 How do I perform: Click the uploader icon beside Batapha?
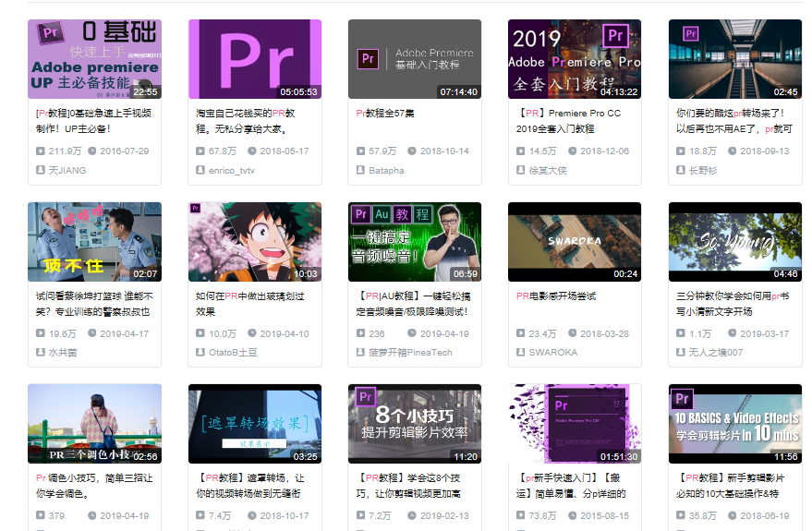(x=360, y=170)
